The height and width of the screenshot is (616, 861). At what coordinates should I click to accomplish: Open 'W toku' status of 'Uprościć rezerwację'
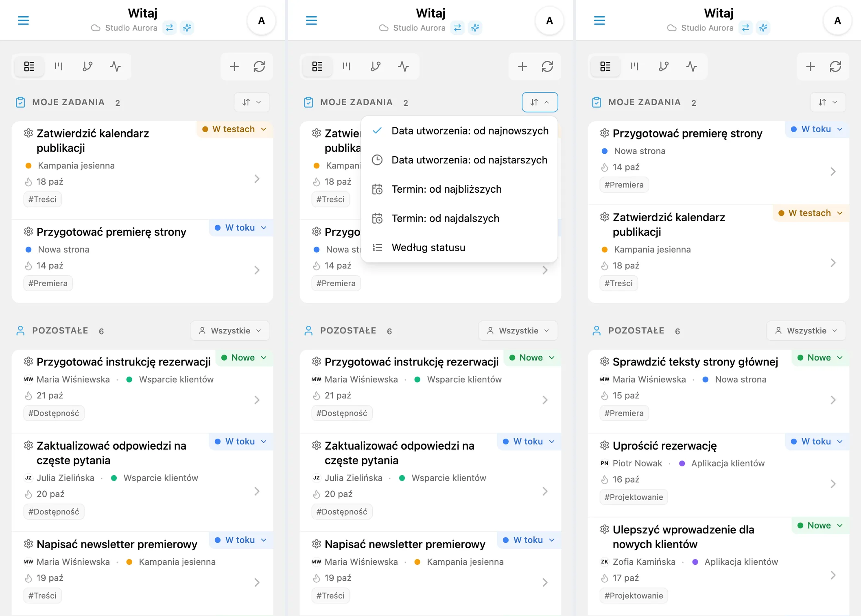pos(817,442)
